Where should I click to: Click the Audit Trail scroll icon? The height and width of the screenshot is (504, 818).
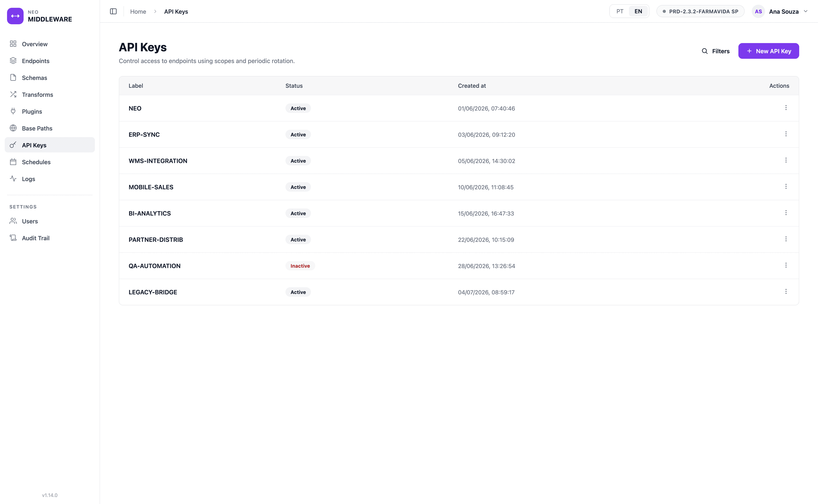click(x=13, y=238)
